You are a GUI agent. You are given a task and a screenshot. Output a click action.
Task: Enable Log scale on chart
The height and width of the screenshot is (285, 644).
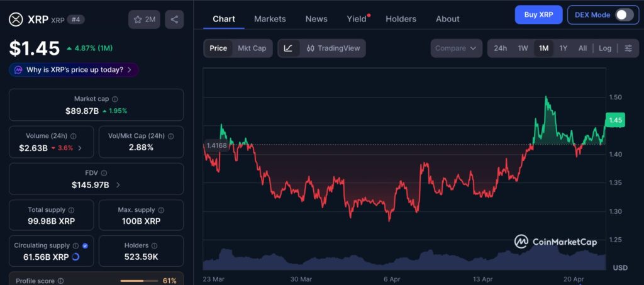[604, 48]
